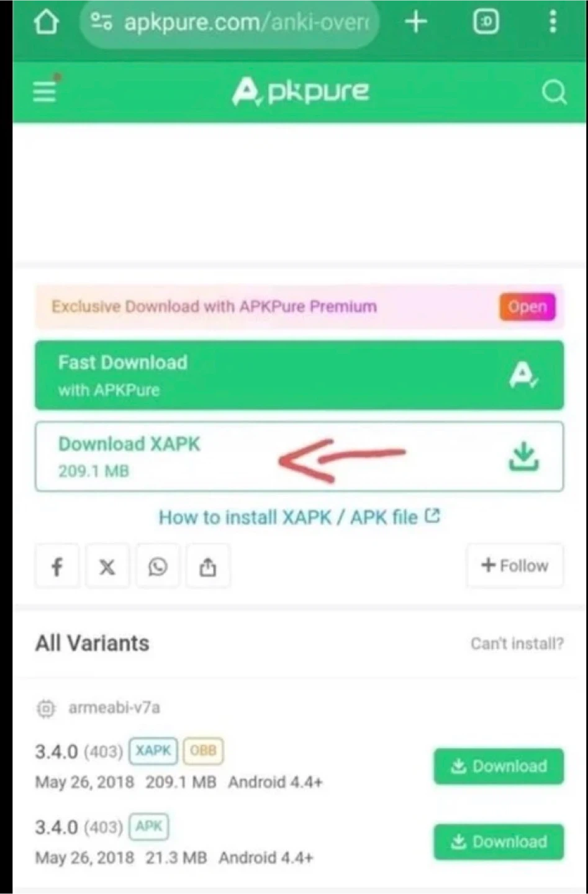Download the 3.4.0 APK 21.3 MB variant
Viewport: 588px width, 894px height.
pyautogui.click(x=499, y=842)
